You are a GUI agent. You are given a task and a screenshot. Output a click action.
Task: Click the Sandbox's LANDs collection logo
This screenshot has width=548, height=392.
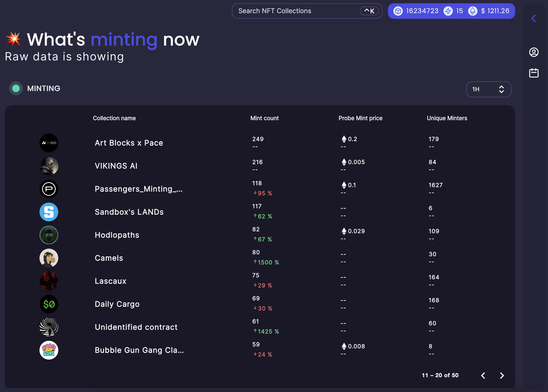49,212
